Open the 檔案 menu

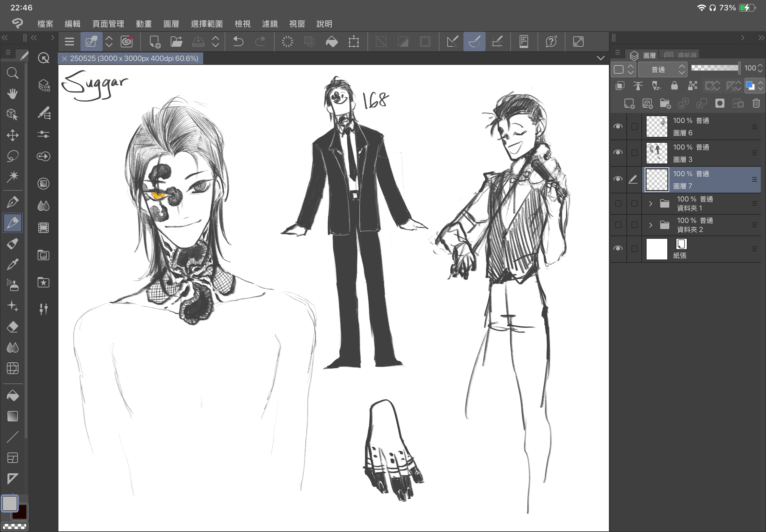pos(45,24)
